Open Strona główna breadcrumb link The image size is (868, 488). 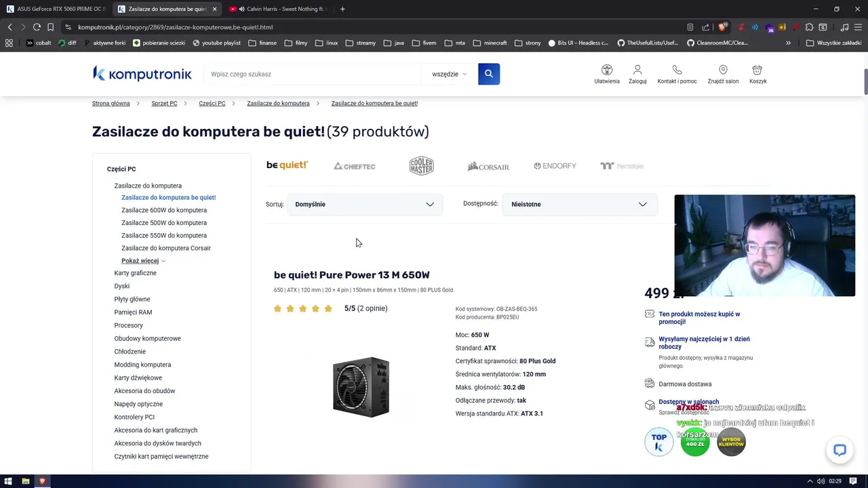click(111, 104)
